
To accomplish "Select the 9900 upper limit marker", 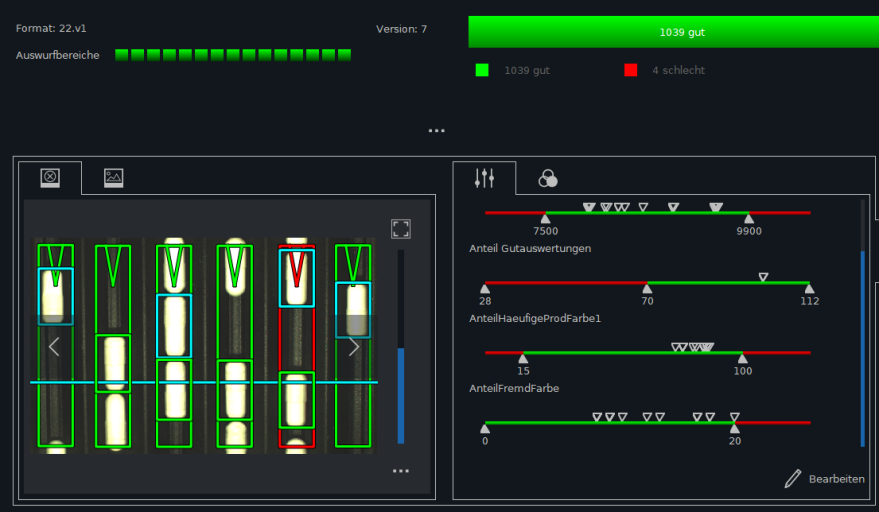I will (749, 218).
